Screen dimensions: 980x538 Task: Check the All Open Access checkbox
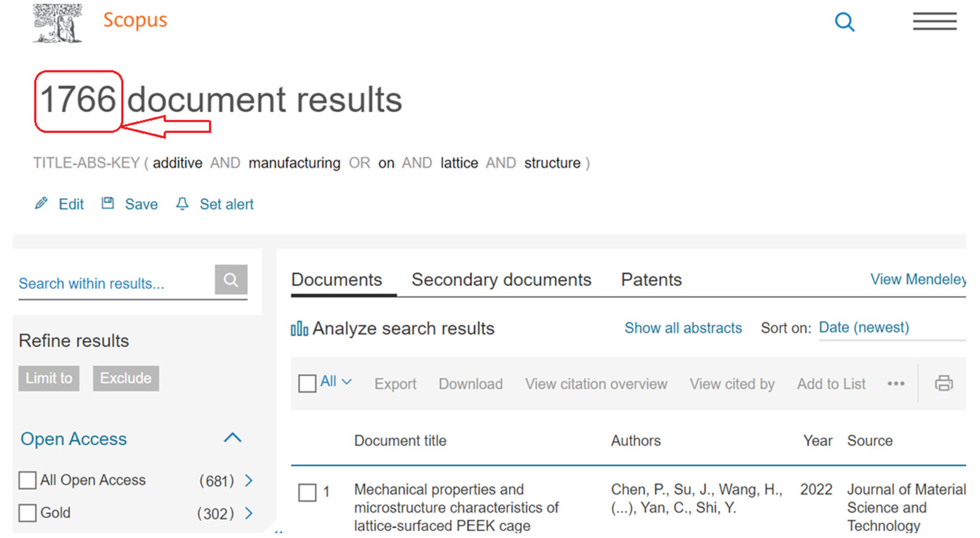click(x=28, y=480)
